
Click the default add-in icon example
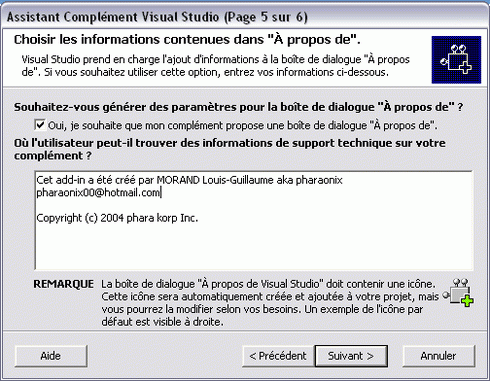(459, 293)
